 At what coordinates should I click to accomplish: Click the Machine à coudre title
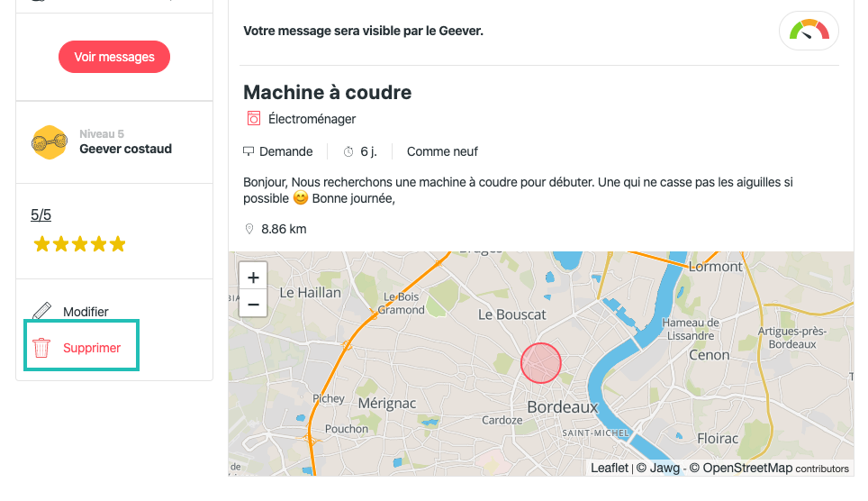tap(327, 92)
